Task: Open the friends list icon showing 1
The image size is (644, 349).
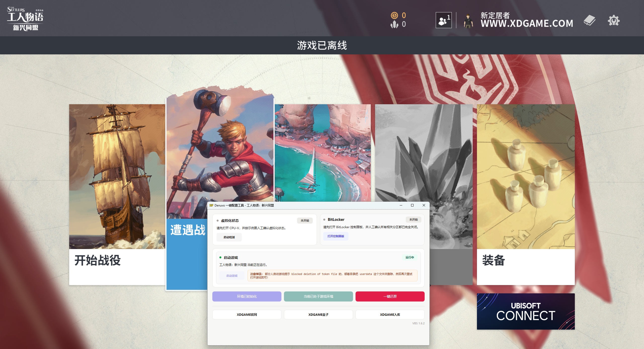Action: [444, 20]
